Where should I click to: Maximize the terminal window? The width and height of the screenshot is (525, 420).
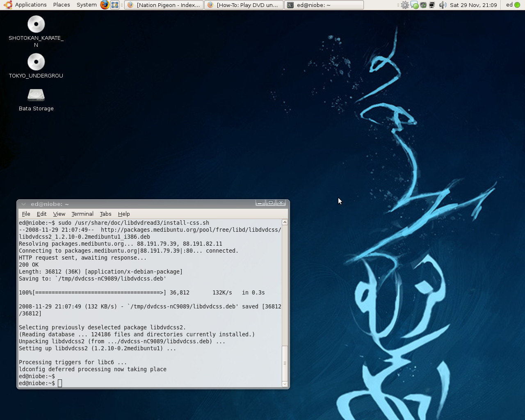(270, 203)
